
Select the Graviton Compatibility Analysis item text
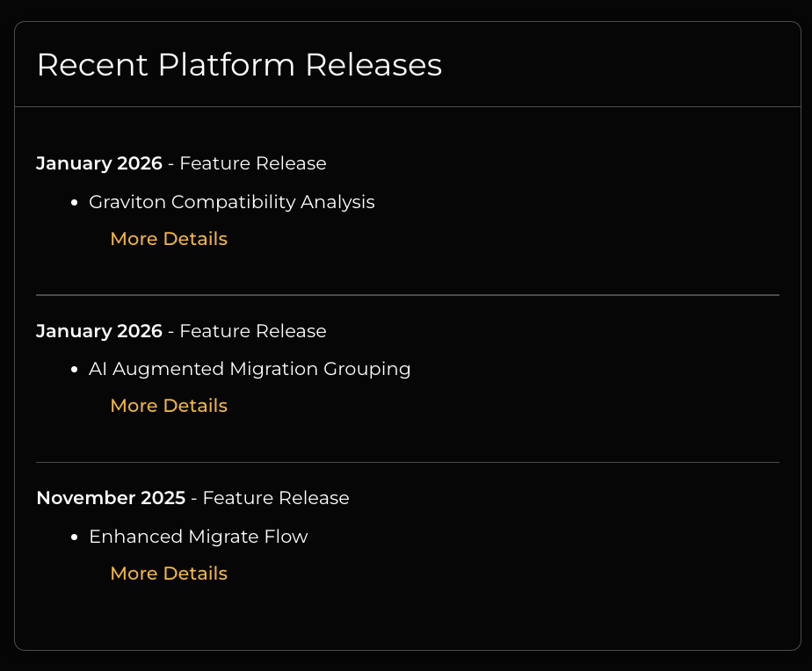232,202
